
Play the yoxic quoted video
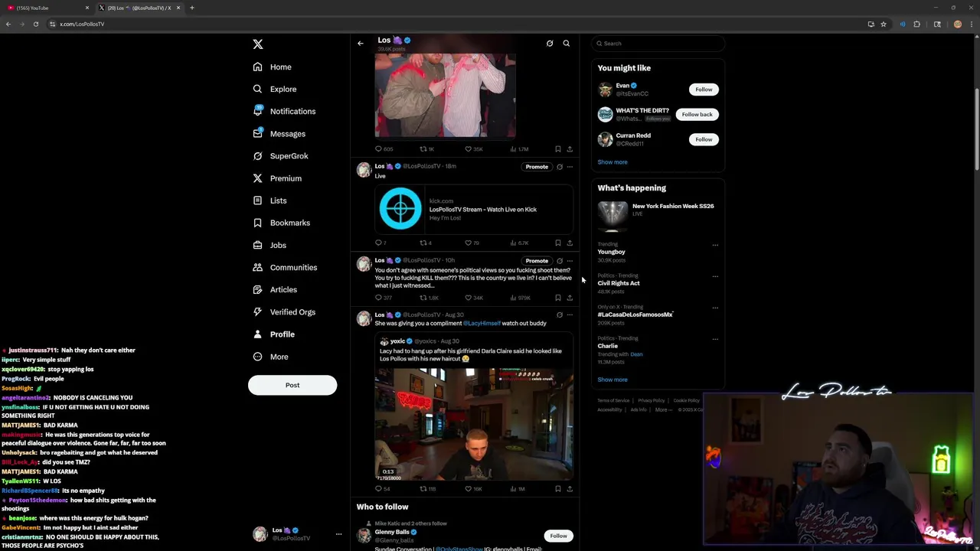click(x=474, y=424)
